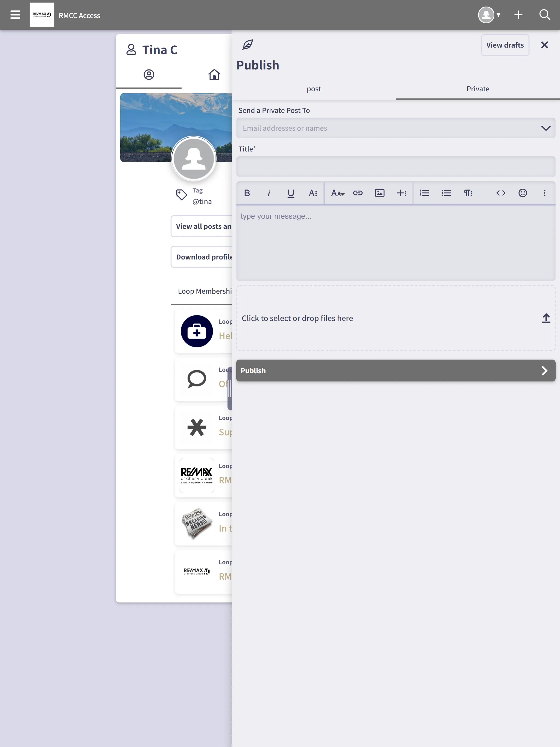Select the code block icon
The height and width of the screenshot is (747, 560).
501,193
